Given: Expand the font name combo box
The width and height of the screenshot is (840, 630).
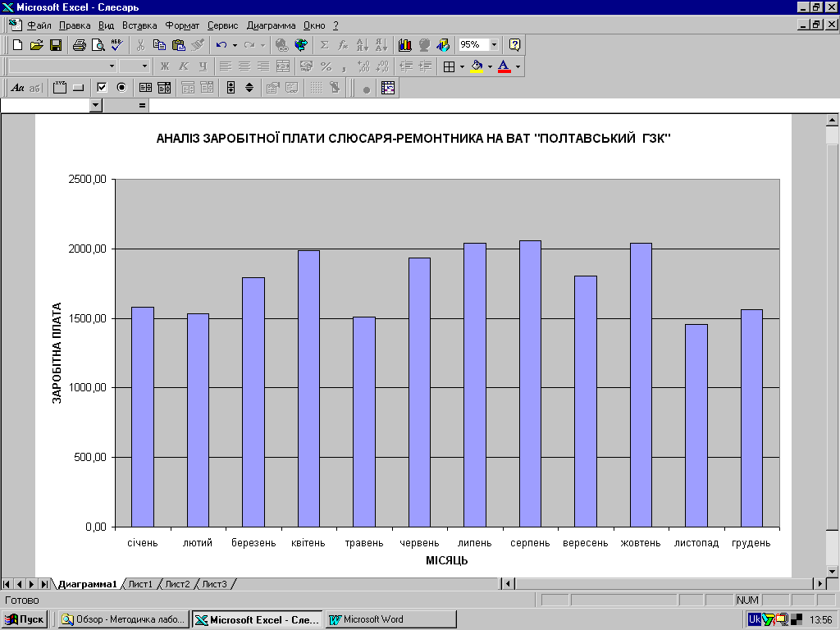Looking at the screenshot, I should (112, 66).
